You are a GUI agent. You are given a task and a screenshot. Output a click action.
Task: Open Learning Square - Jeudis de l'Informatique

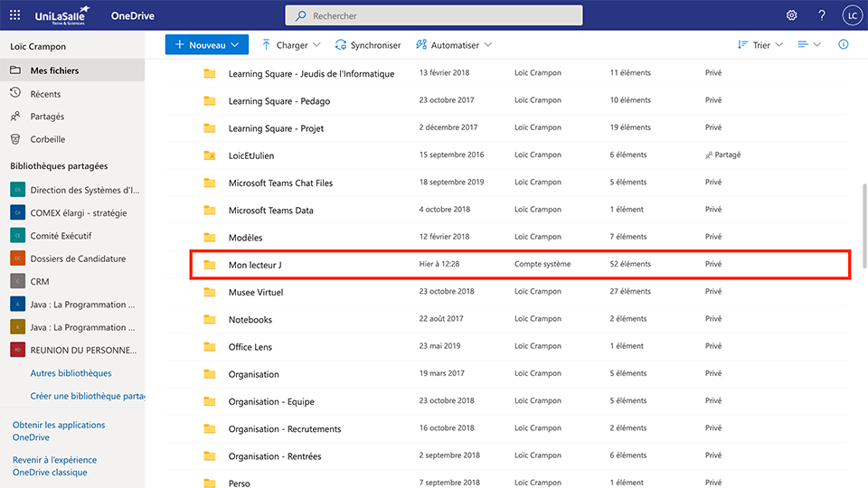point(311,73)
